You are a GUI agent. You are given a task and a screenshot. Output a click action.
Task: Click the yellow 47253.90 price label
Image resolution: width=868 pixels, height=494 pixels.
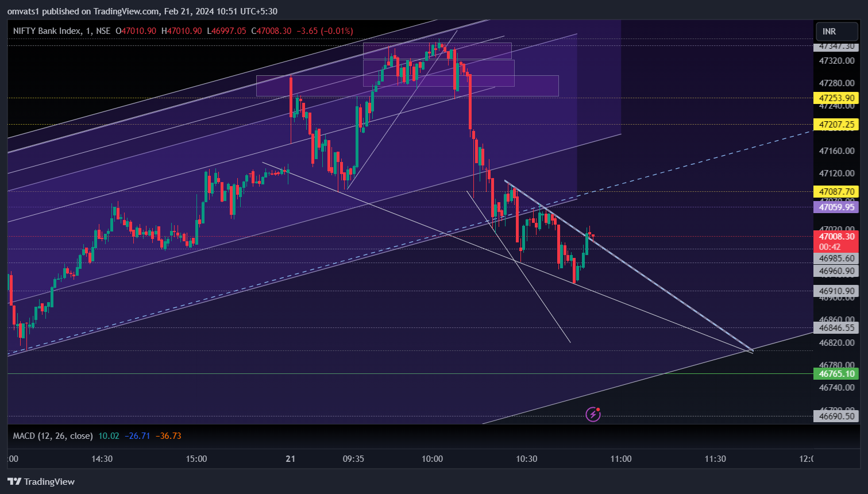coord(836,98)
